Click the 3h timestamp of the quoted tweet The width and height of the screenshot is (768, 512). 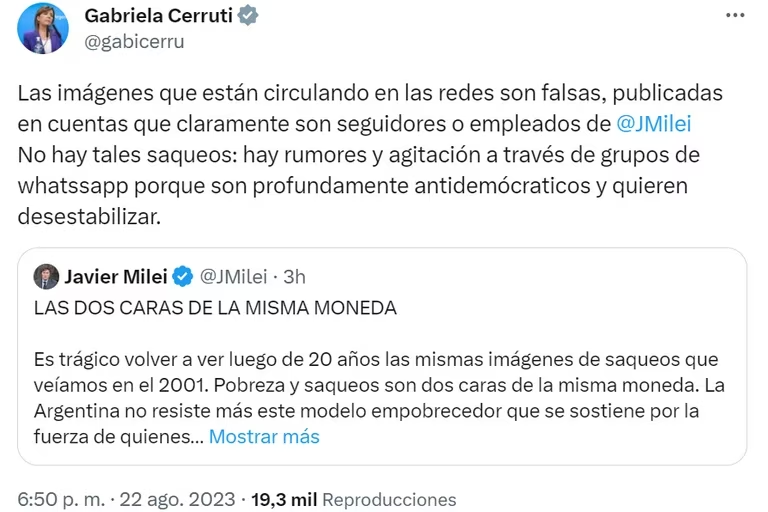click(294, 276)
